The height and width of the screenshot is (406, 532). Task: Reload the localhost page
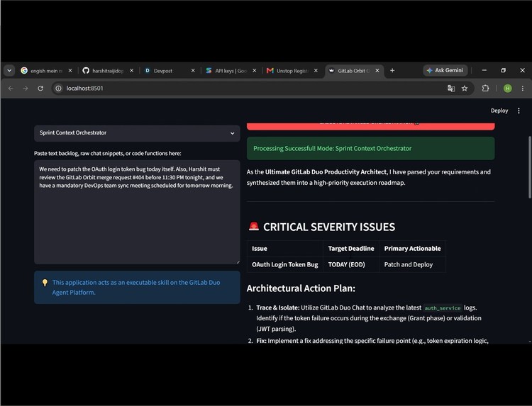click(40, 88)
